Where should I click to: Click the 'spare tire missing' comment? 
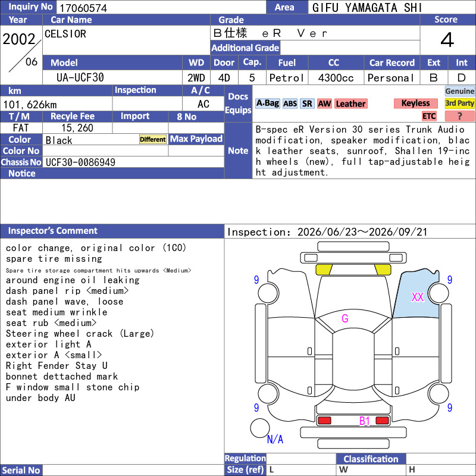click(x=54, y=259)
